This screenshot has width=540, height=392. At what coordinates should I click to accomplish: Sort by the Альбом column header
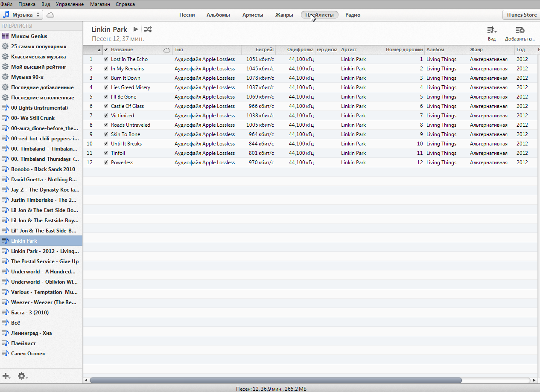coord(447,50)
